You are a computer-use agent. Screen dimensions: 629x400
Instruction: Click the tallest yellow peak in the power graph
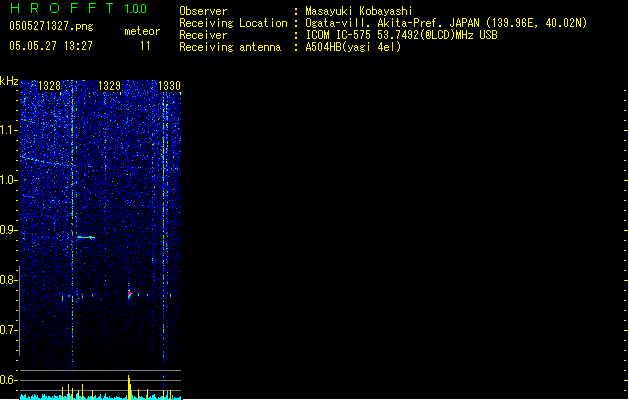click(x=129, y=387)
